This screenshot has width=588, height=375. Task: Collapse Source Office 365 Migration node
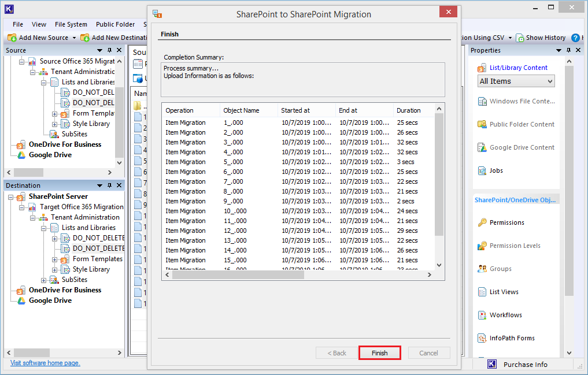point(22,61)
